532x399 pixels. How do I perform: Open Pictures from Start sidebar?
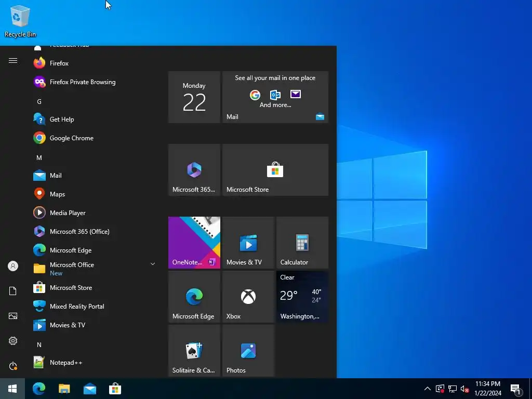(x=13, y=316)
